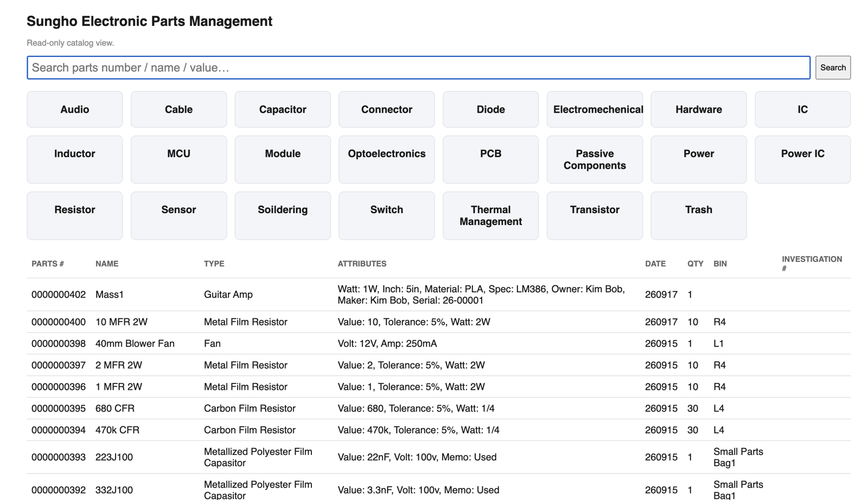The image size is (868, 500).
Task: Click part number 0000000402
Action: pyautogui.click(x=59, y=294)
